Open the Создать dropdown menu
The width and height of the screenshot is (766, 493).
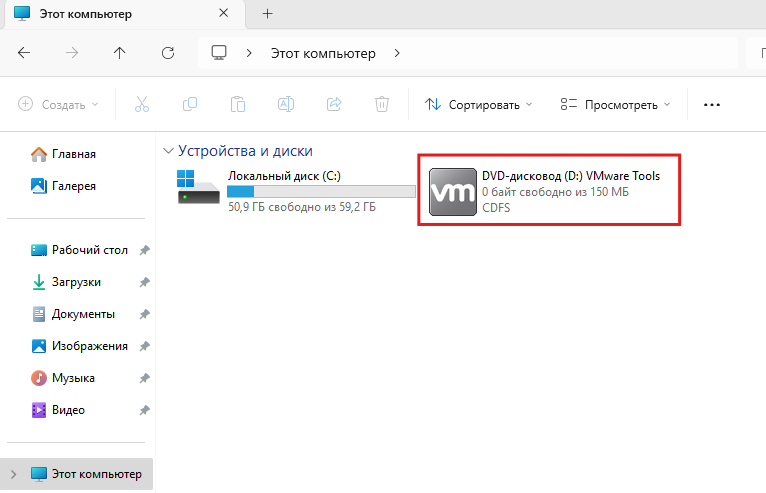[x=58, y=104]
